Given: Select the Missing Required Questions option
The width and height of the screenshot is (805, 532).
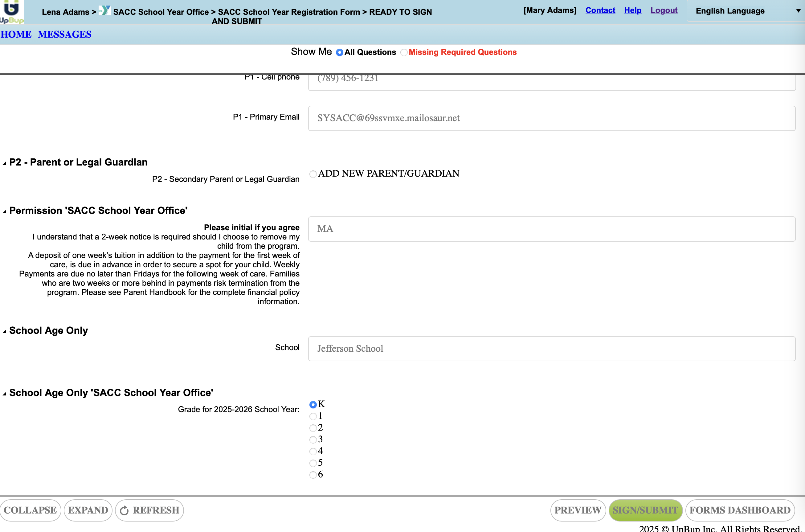Looking at the screenshot, I should coord(404,53).
